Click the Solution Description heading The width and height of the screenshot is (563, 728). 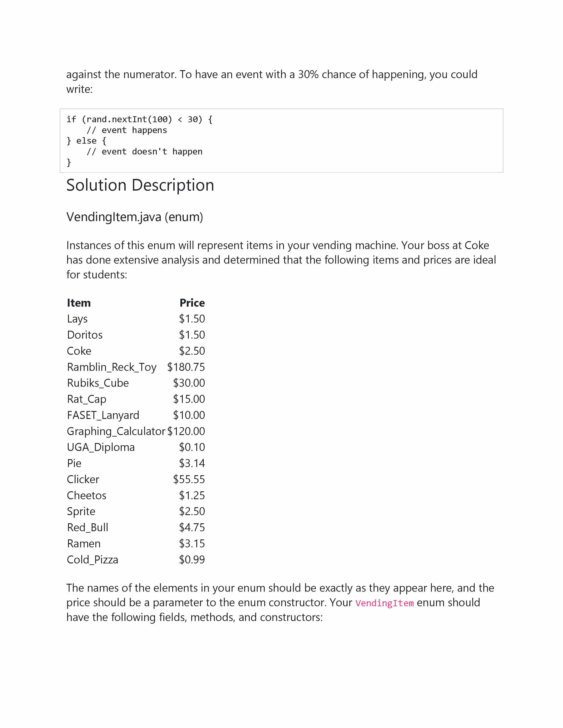(x=140, y=185)
